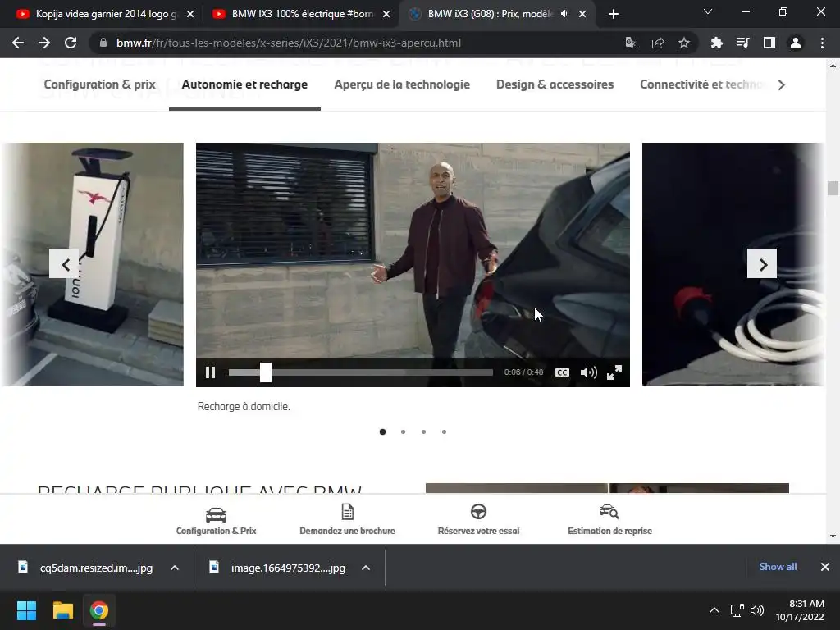Open the Chrome three-dot menu

coord(822,43)
